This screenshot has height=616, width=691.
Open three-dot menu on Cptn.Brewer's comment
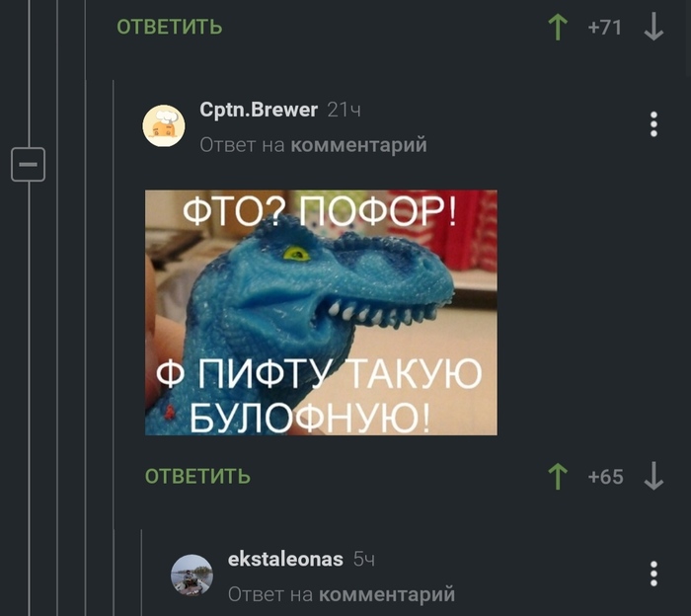coord(653,124)
